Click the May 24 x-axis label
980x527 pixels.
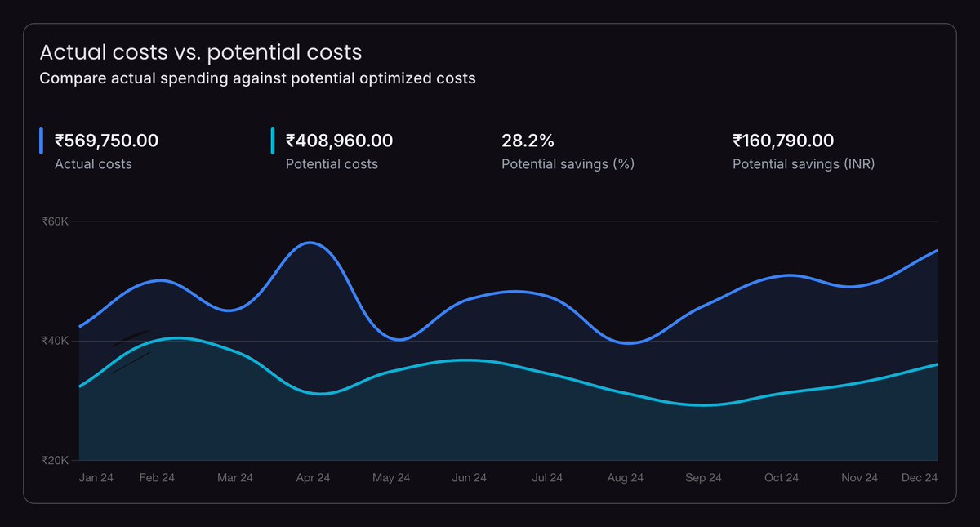click(391, 478)
